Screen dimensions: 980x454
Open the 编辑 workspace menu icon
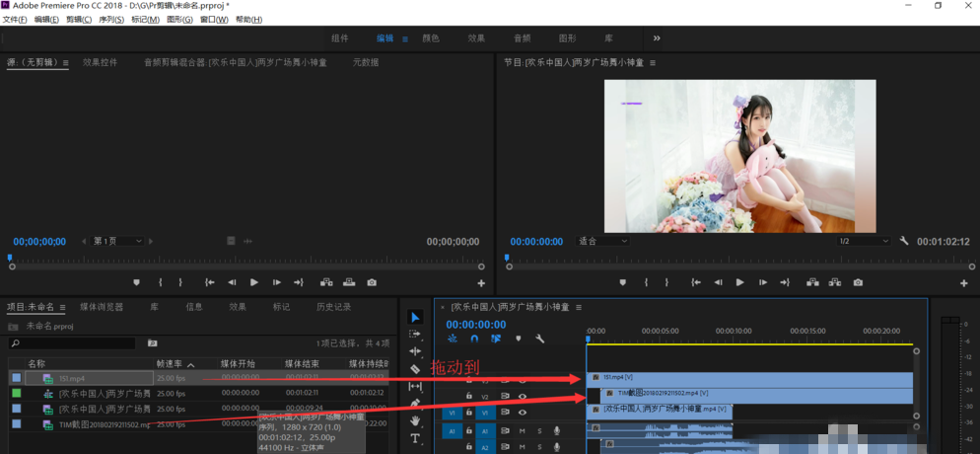[404, 38]
